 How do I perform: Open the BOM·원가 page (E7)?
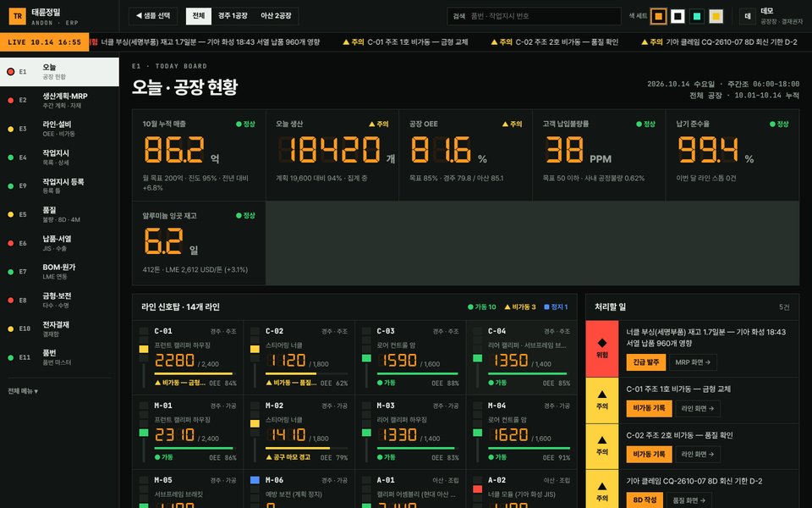click(59, 272)
